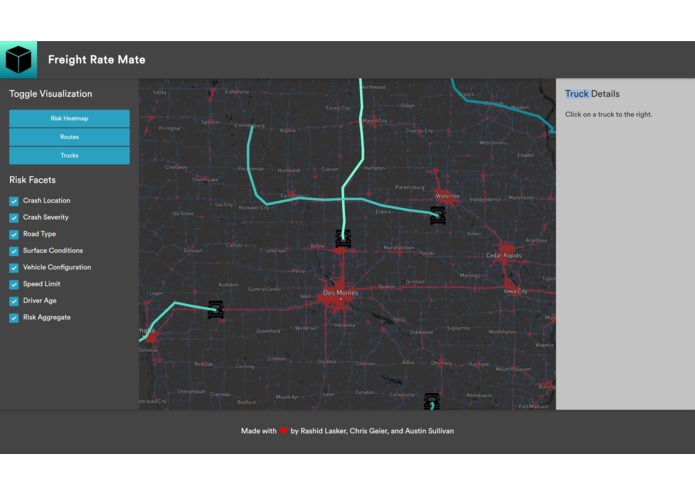
Task: Toggle the Risk Heatmap visualization
Action: click(x=70, y=118)
